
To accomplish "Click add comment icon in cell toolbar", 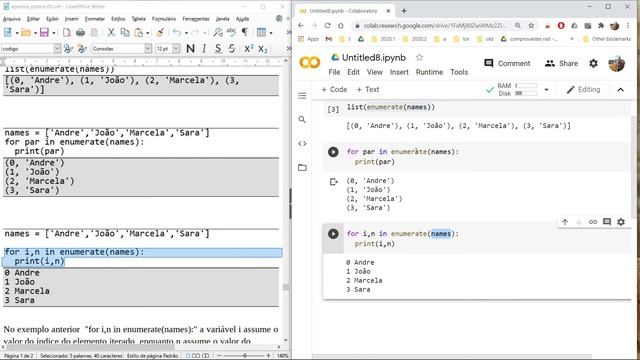I will [x=607, y=222].
